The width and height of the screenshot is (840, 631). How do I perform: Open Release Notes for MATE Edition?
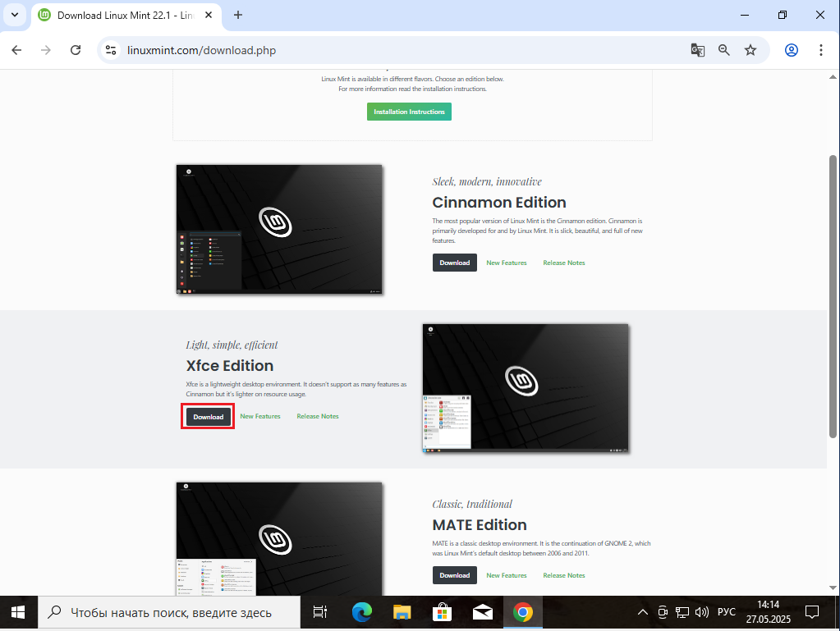point(563,575)
